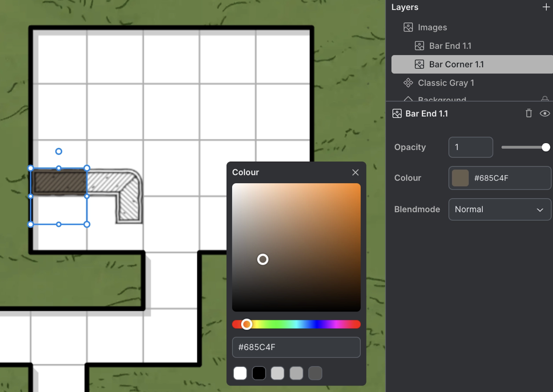Screen dimensions: 553x392
Task: Select Bar End 1.1 in layer list
Action: coord(450,46)
